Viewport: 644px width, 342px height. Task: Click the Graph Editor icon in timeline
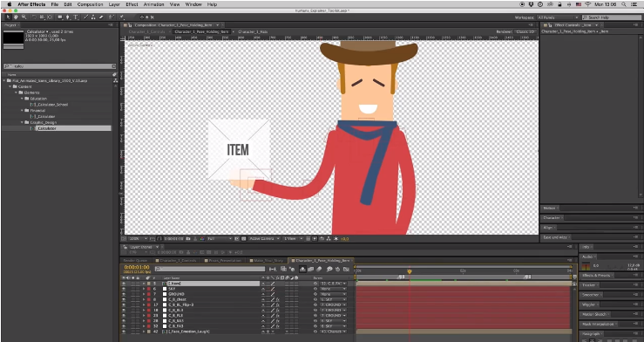coord(346,270)
